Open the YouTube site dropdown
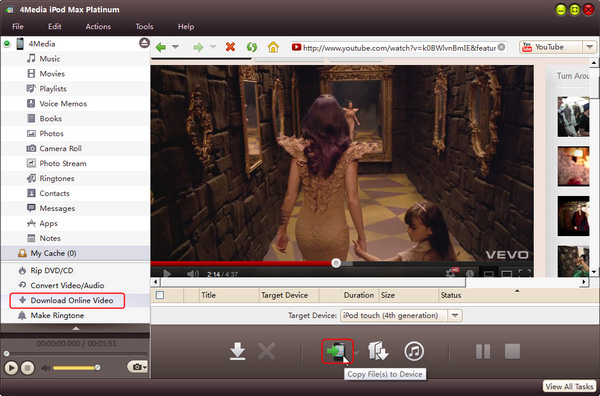 click(589, 47)
